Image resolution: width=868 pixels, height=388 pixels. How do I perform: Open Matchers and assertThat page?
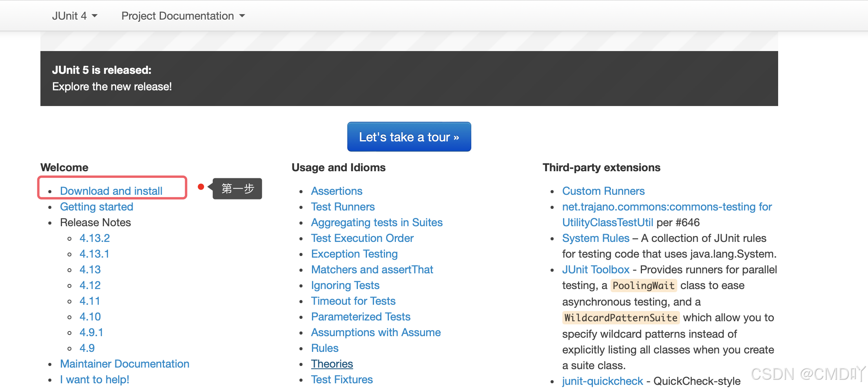[372, 269]
